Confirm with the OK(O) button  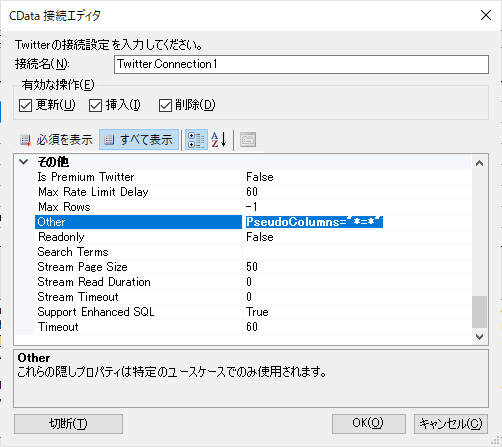pos(369,424)
